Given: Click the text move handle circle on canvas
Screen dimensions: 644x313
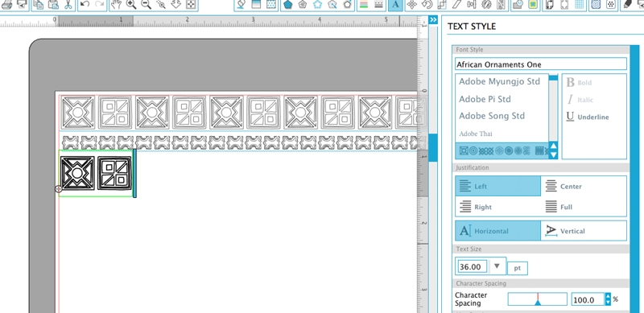Looking at the screenshot, I should tap(58, 188).
